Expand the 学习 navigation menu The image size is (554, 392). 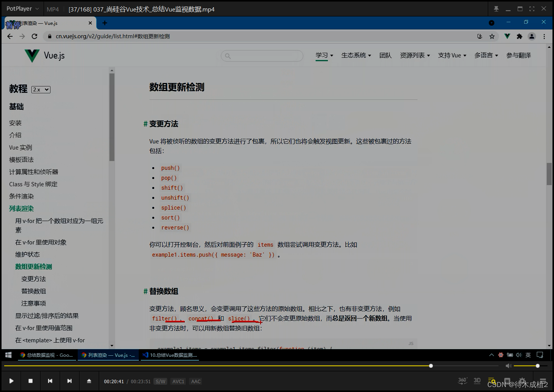click(x=324, y=55)
